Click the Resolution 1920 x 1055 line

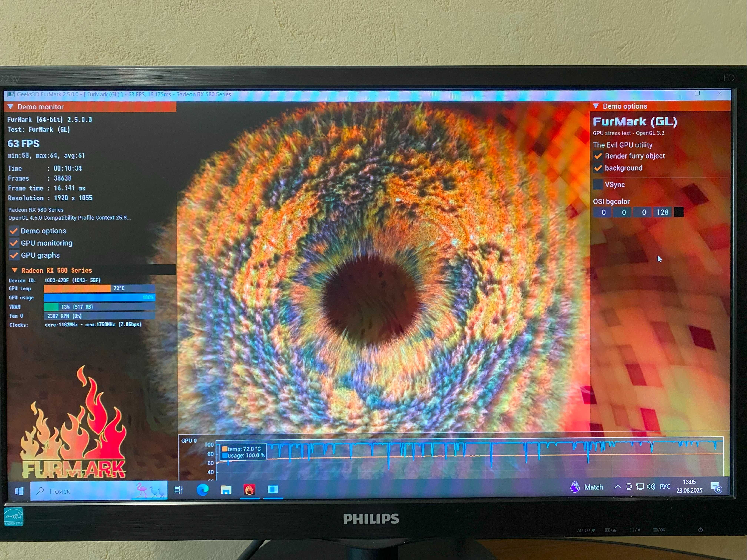50,198
